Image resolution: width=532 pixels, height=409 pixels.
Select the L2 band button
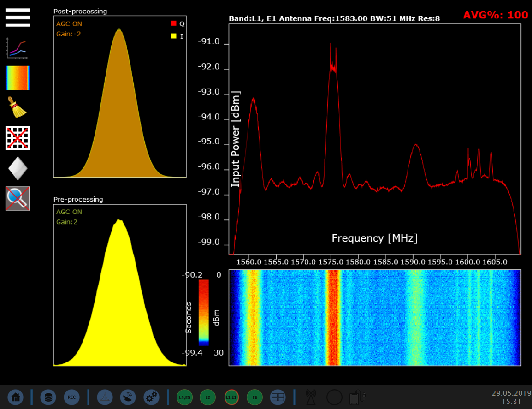point(207,397)
